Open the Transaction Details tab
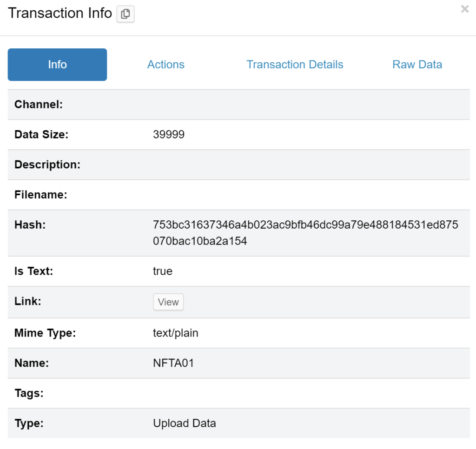The width and height of the screenshot is (476, 449). [x=295, y=65]
